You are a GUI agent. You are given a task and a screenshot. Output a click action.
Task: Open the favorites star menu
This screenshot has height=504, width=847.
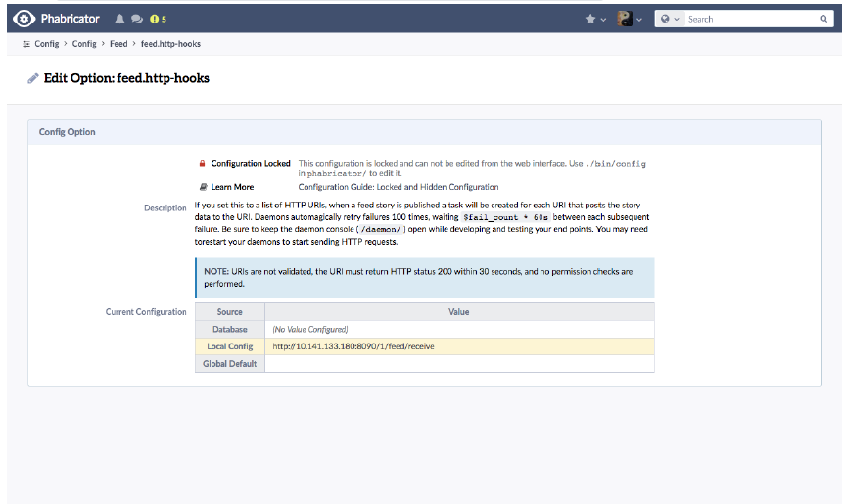coord(595,19)
